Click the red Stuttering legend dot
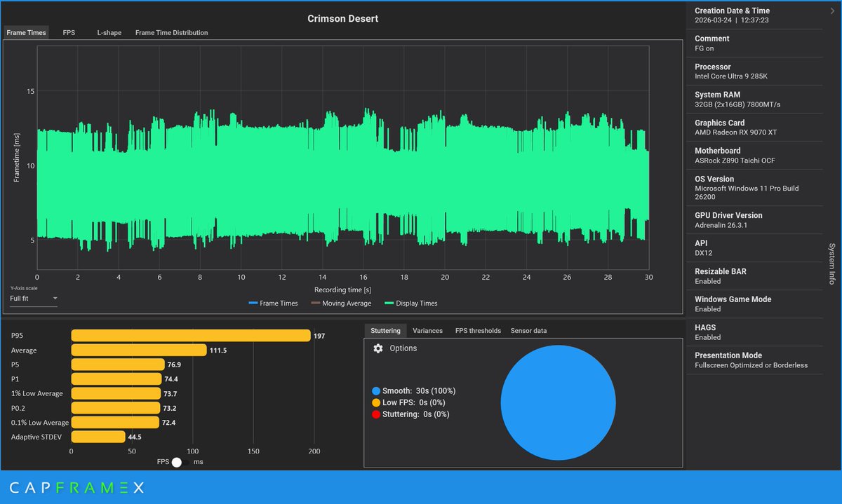 pyautogui.click(x=376, y=414)
